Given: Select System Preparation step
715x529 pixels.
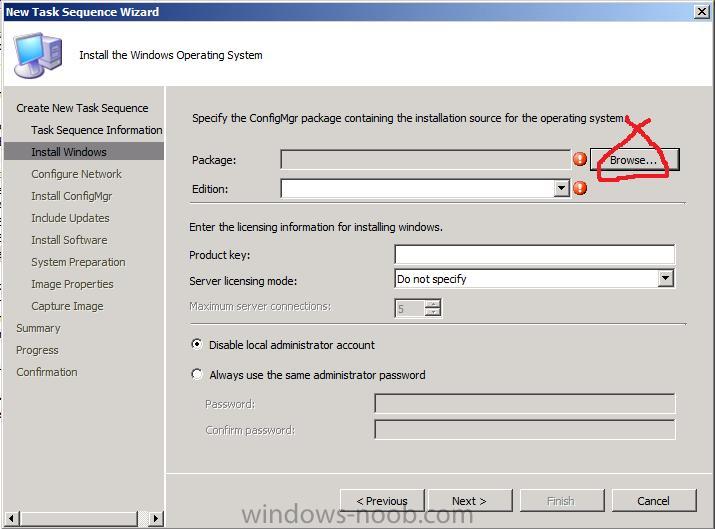Looking at the screenshot, I should click(x=78, y=262).
